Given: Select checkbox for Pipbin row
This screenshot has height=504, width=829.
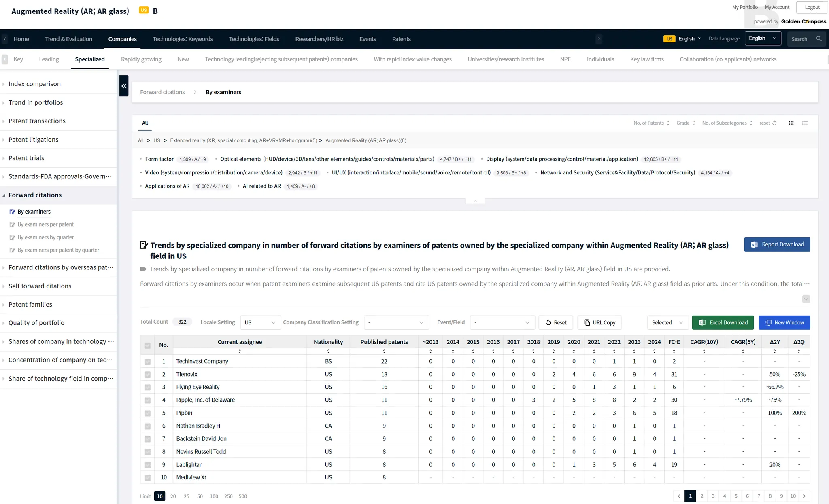Looking at the screenshot, I should pos(147,413).
